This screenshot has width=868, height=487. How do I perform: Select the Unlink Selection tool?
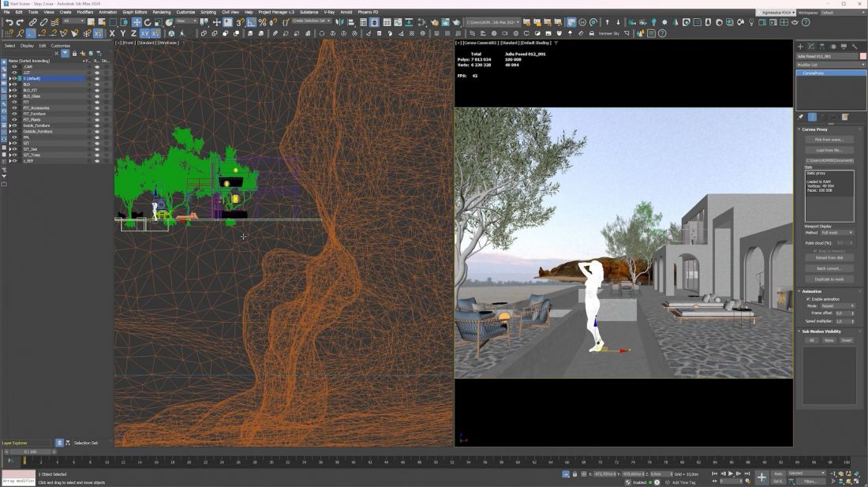coord(43,22)
